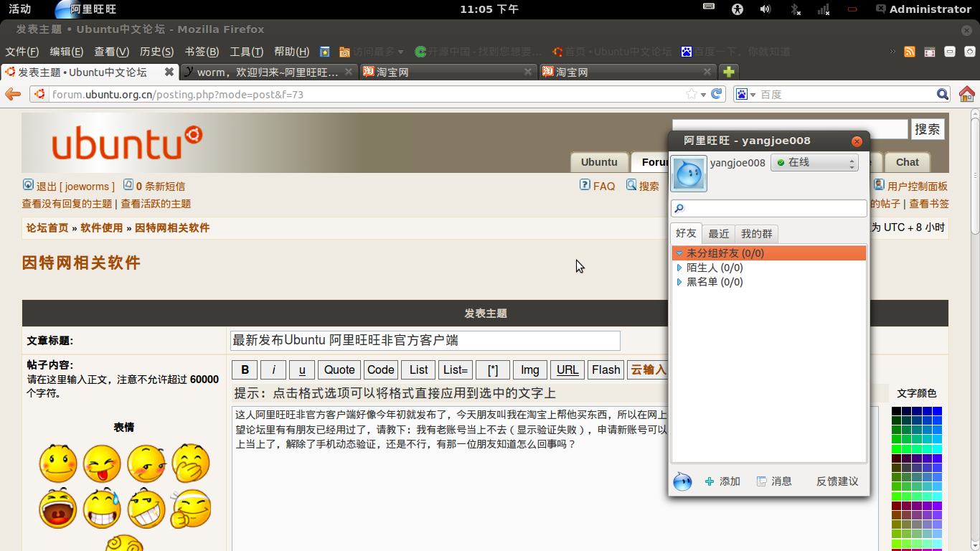Toggle italic with the i button
980x551 pixels.
[273, 369]
